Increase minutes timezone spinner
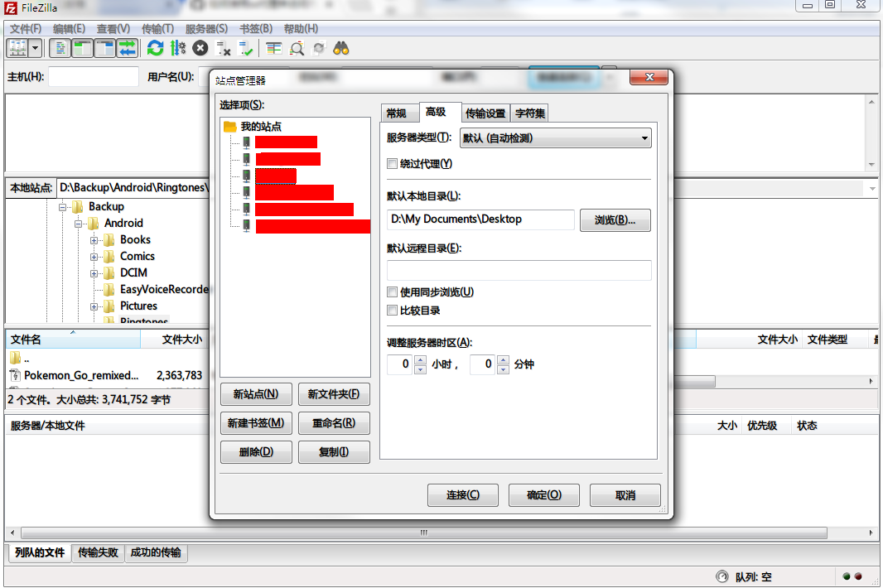The width and height of the screenshot is (883, 588). [x=503, y=360]
